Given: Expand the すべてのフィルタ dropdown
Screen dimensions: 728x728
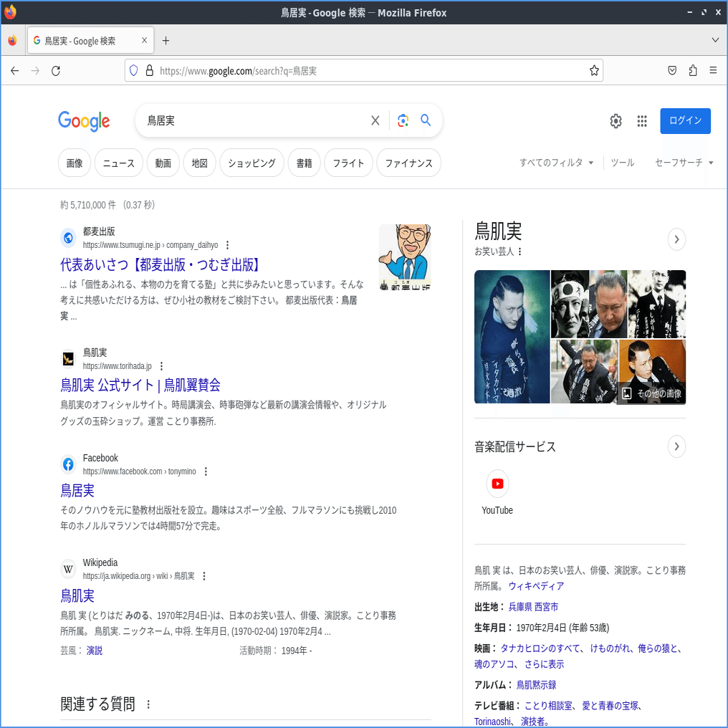Looking at the screenshot, I should point(556,163).
